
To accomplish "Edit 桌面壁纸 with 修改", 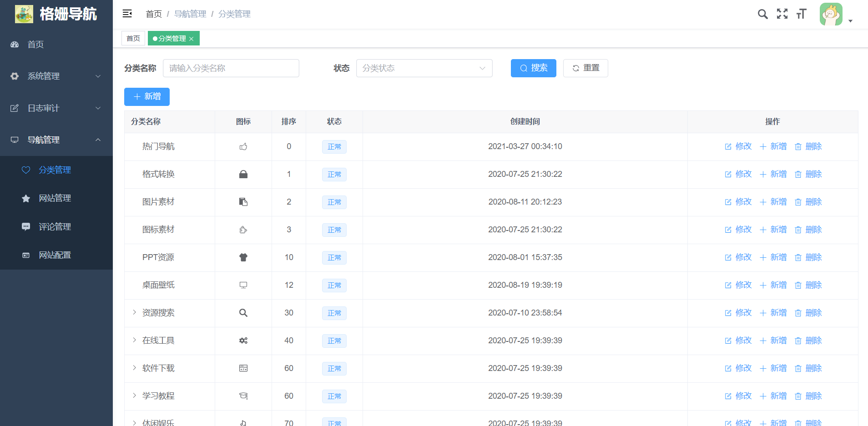I will (x=738, y=285).
